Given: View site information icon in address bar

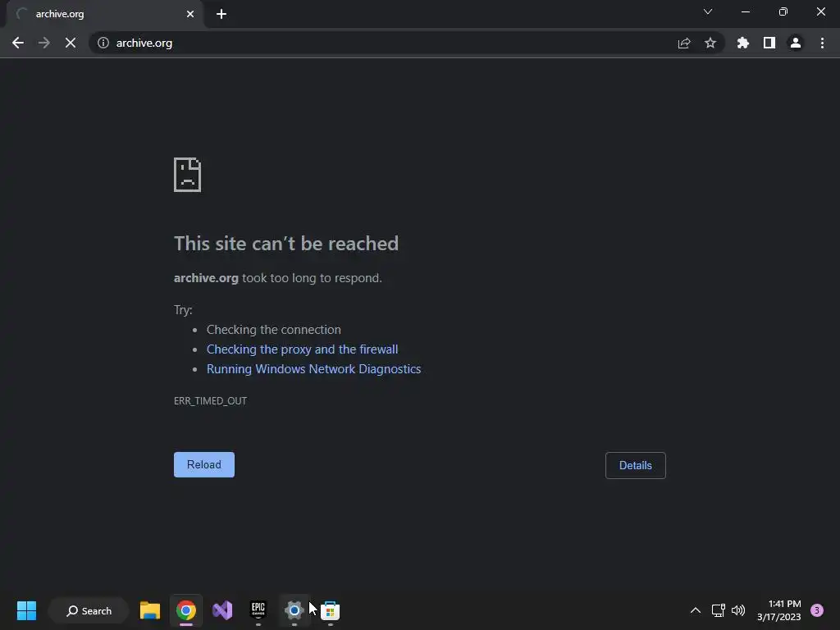Looking at the screenshot, I should (x=103, y=43).
